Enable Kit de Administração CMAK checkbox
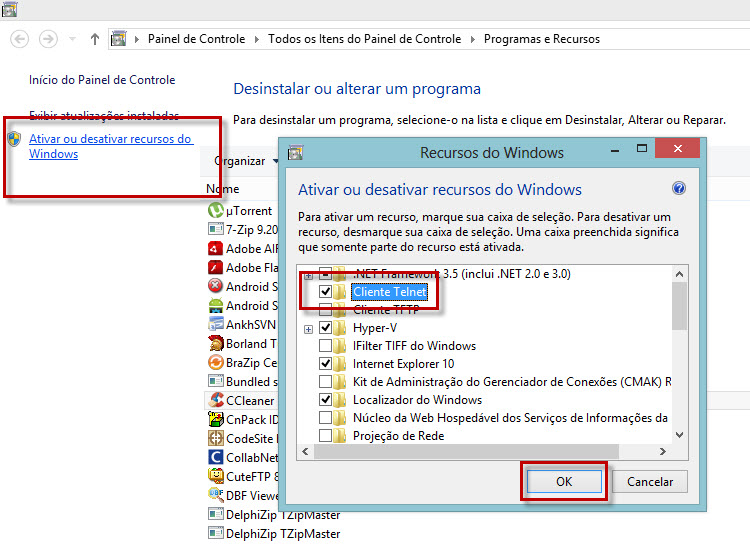 pos(326,382)
